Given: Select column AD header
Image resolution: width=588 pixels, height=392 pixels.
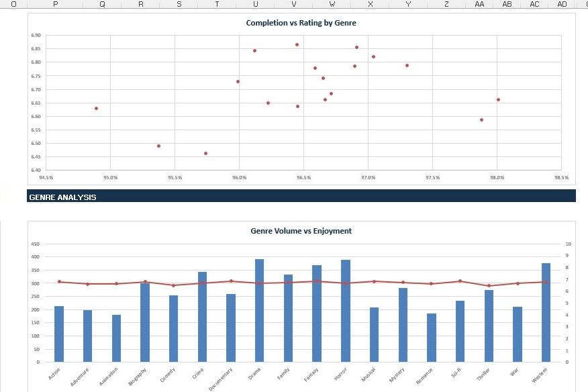Looking at the screenshot, I should (562, 4).
